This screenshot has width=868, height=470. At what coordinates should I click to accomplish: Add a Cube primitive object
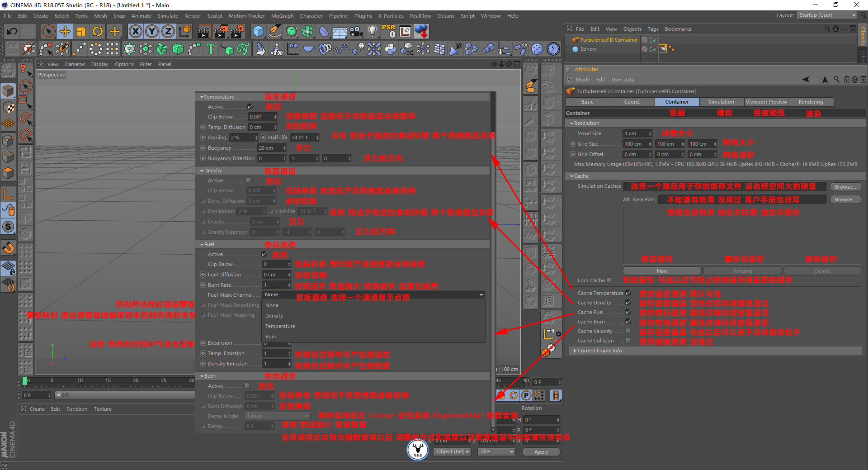259,31
